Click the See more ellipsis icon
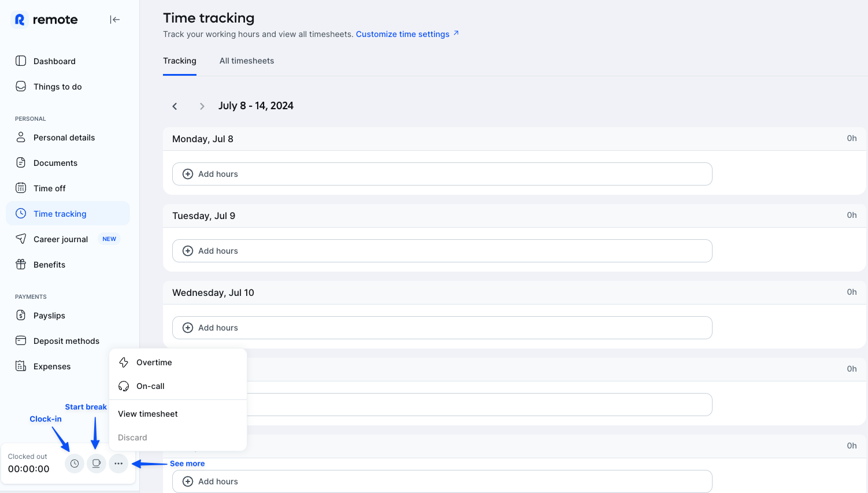Image resolution: width=868 pixels, height=493 pixels. point(118,464)
